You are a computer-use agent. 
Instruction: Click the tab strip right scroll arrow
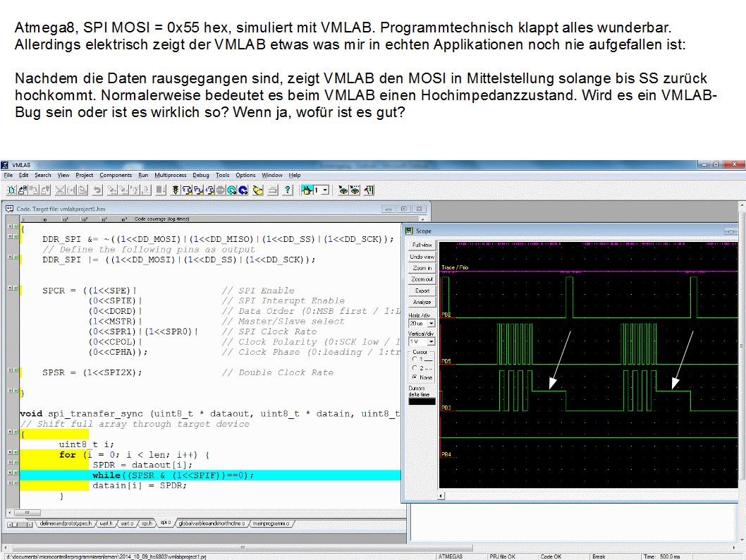point(30,524)
